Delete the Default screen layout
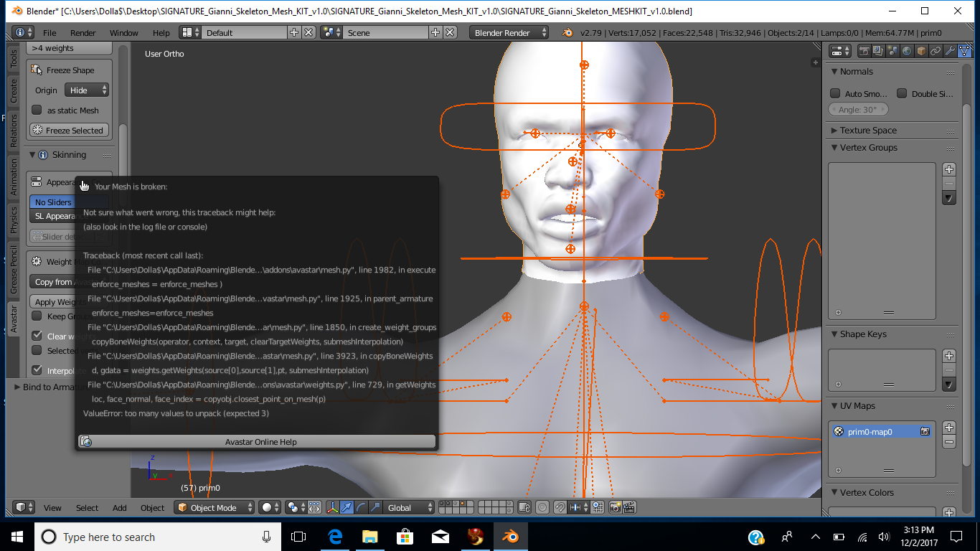The height and width of the screenshot is (551, 980). [308, 32]
